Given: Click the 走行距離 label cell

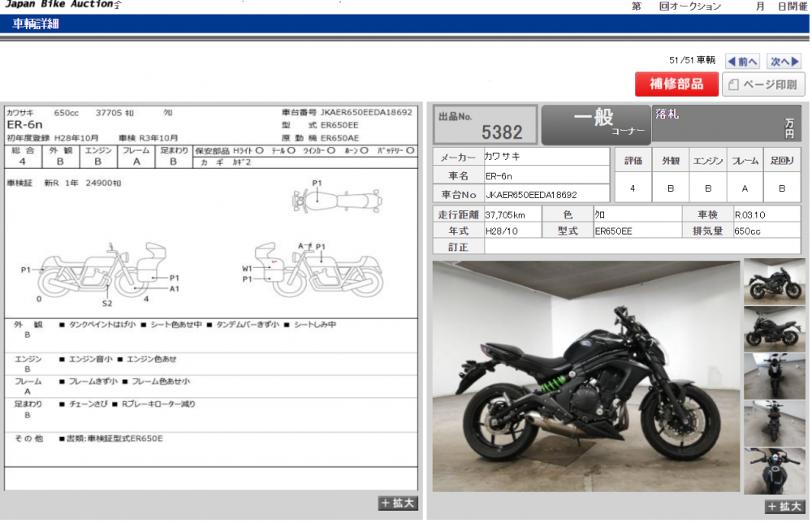Looking at the screenshot, I should click(458, 214).
